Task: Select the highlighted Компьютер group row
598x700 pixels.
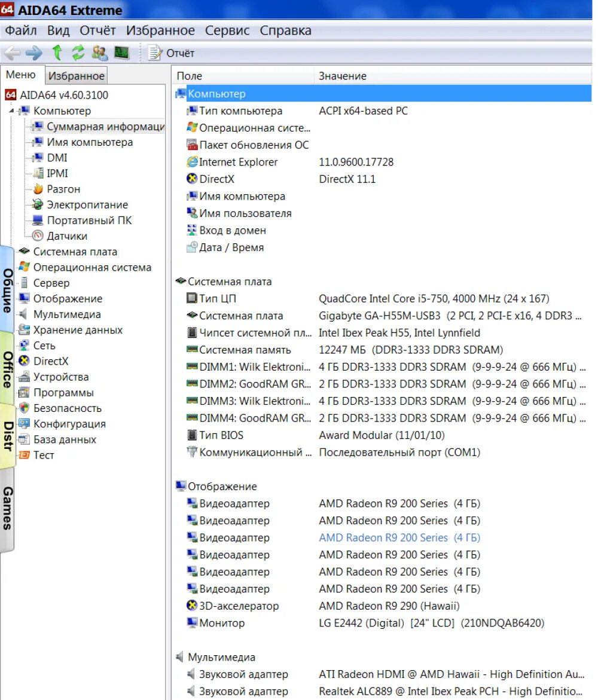Action: pos(383,94)
